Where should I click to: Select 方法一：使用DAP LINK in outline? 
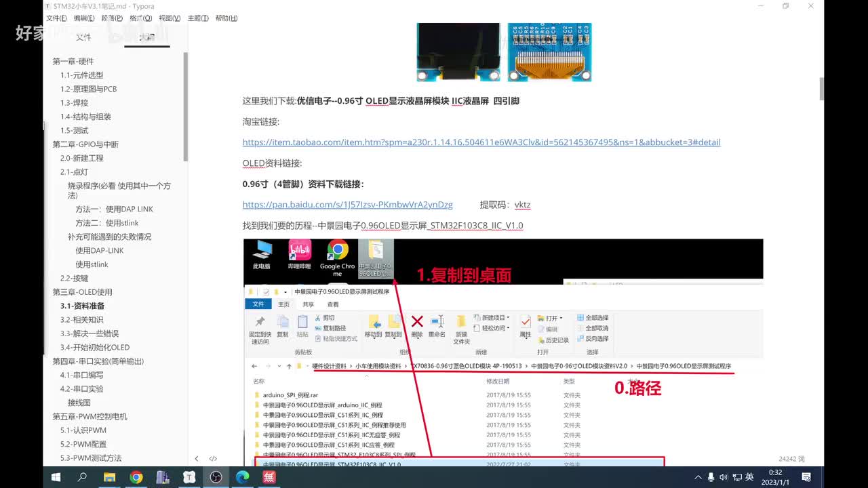coord(114,209)
